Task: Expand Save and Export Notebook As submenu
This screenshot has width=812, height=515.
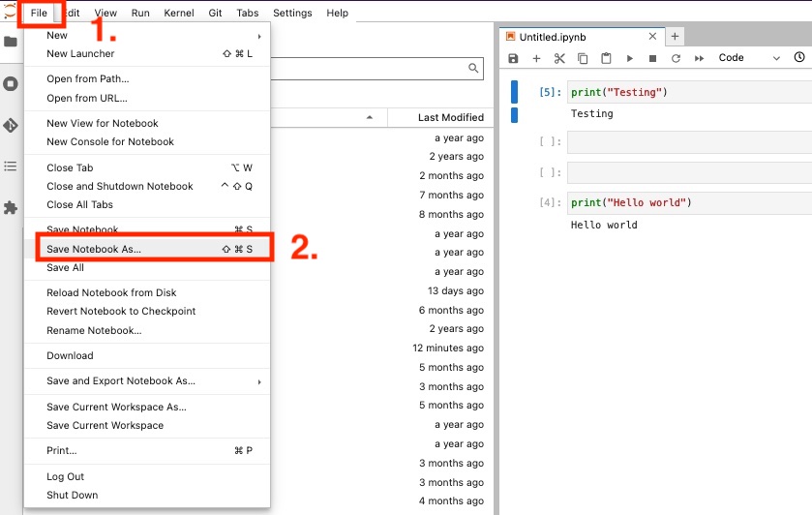Action: tap(259, 381)
